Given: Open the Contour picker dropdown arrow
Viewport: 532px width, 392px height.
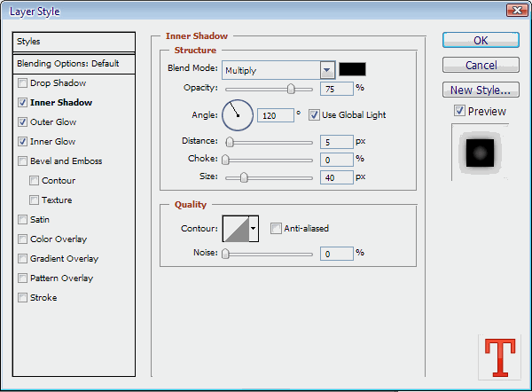Looking at the screenshot, I should [253, 229].
